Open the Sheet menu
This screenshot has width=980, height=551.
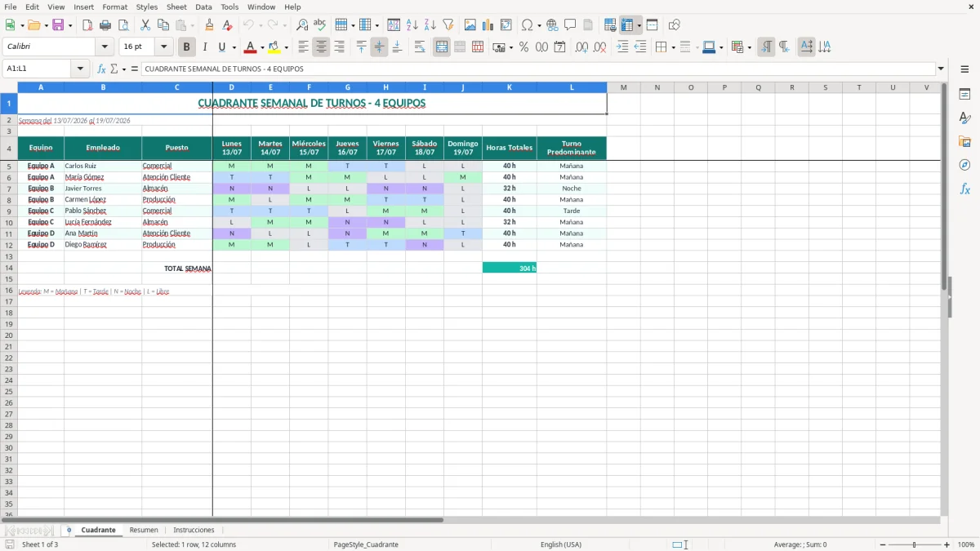tap(176, 7)
